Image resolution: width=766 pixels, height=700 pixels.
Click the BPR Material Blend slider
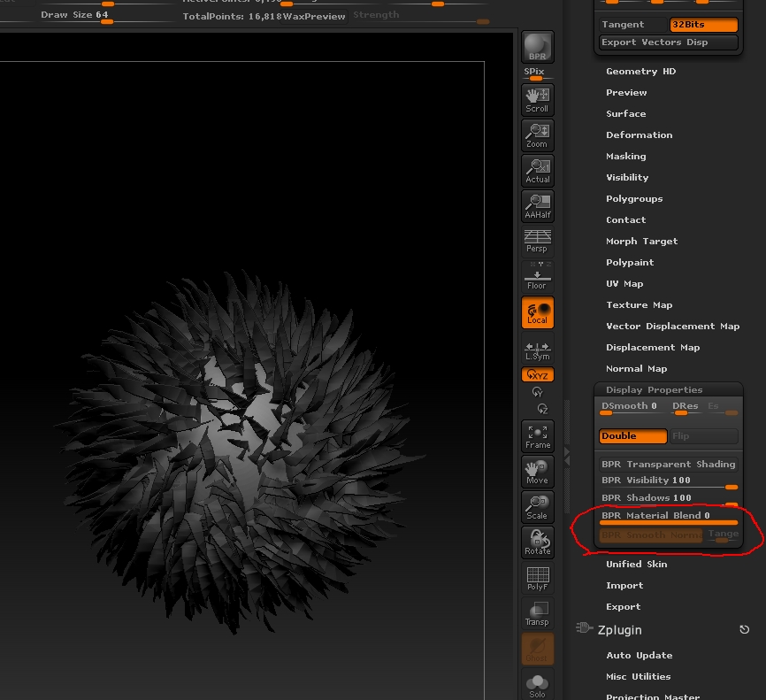click(669, 517)
